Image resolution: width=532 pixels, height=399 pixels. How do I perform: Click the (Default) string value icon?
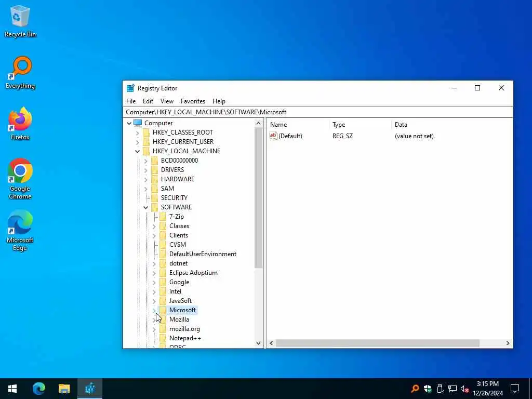[x=273, y=136]
